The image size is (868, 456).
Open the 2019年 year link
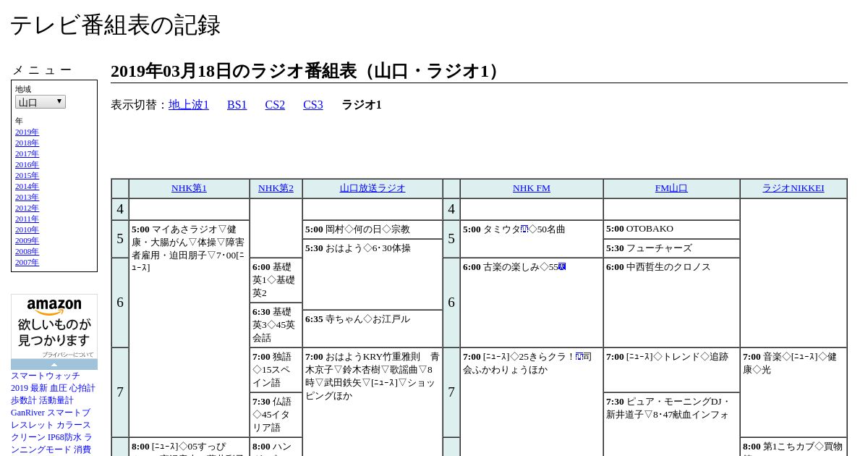click(x=27, y=132)
